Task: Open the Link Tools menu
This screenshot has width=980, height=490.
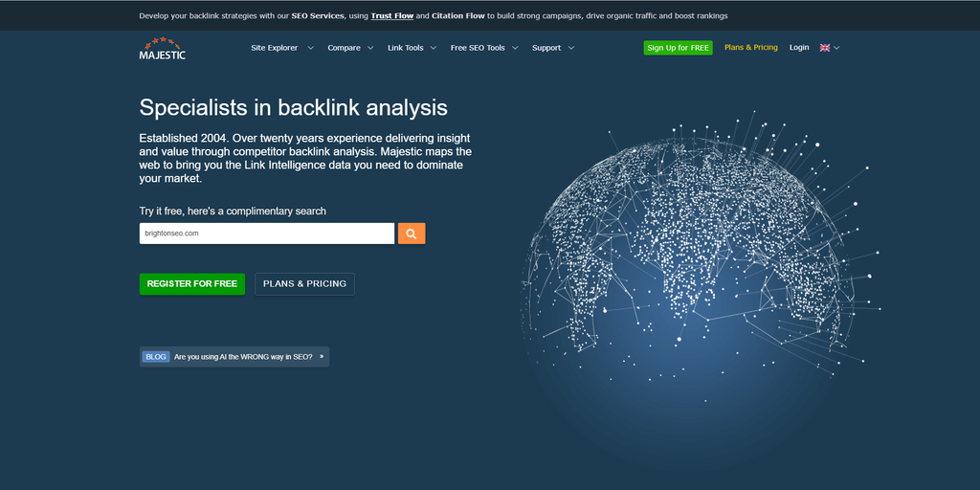Action: click(x=405, y=48)
